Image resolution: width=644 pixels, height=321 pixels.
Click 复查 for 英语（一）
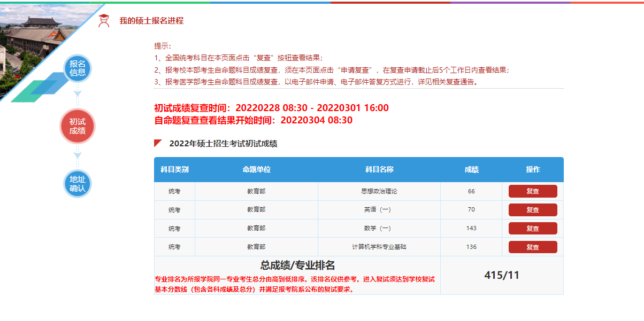pos(532,209)
